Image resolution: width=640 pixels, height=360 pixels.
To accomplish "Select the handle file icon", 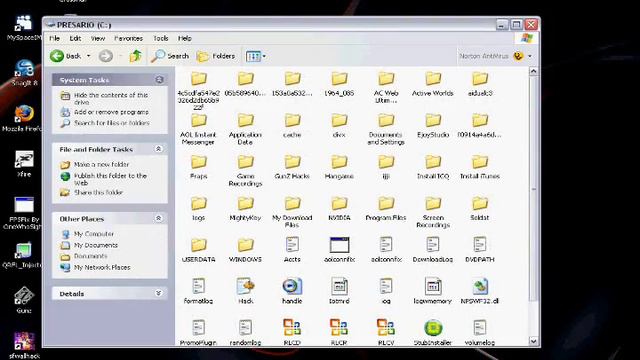I will pos(292,291).
